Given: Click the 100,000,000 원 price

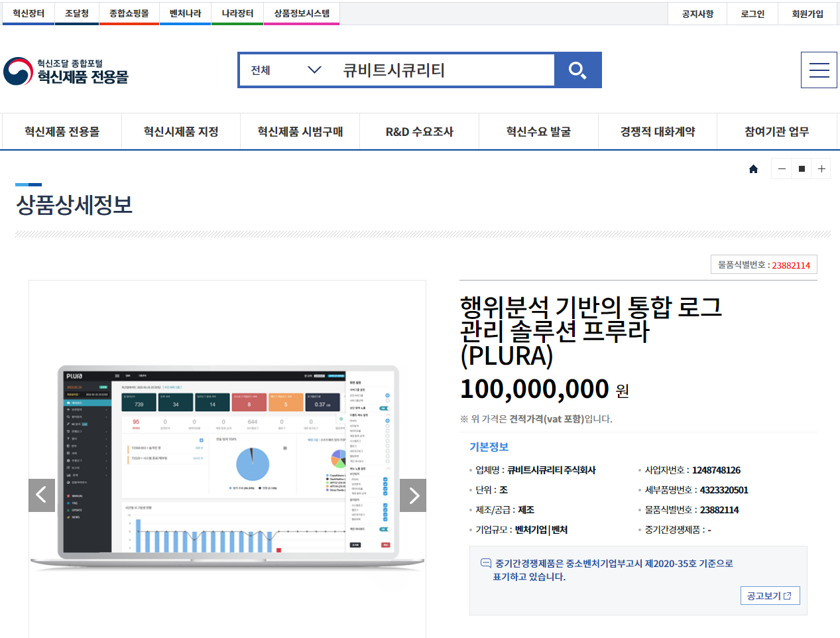Looking at the screenshot, I should 544,389.
